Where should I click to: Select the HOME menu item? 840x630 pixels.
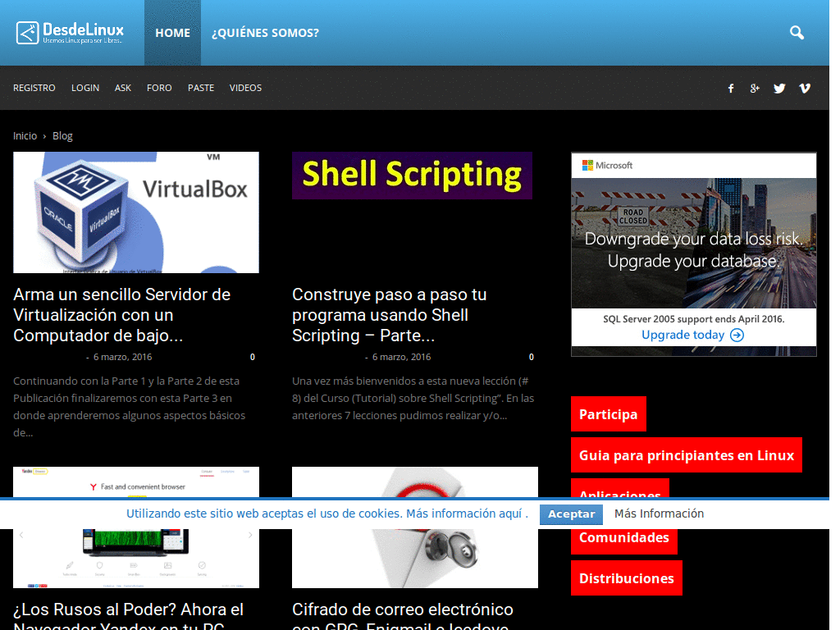pyautogui.click(x=172, y=33)
